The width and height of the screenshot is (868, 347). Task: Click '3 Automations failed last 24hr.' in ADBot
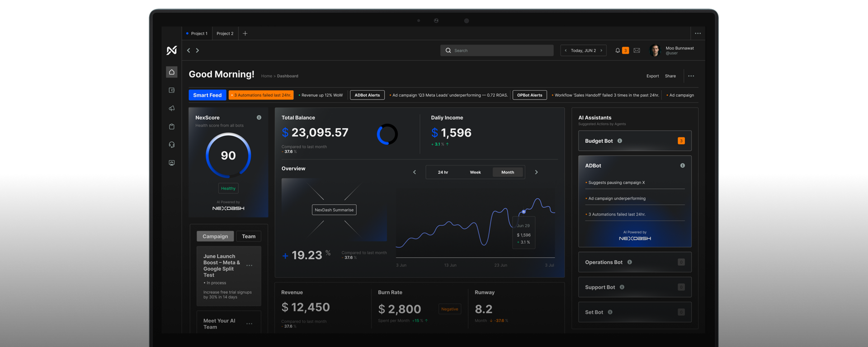coord(617,214)
